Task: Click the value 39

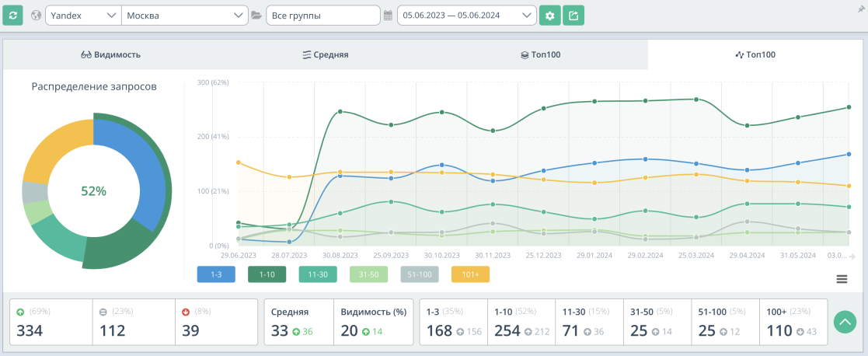Action: coord(190,331)
